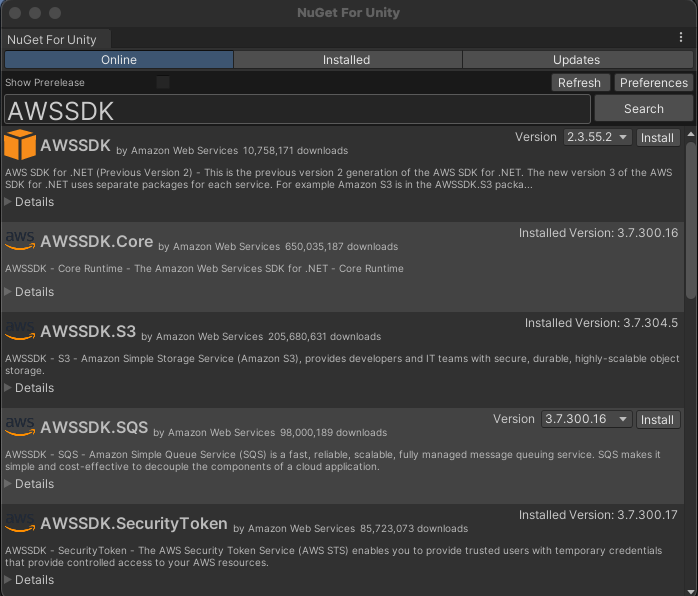Expand Details for the AWSSDK package

pos(29,202)
